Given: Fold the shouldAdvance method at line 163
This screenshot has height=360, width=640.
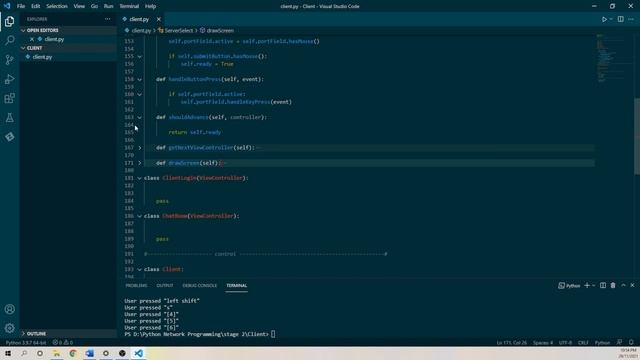Looking at the screenshot, I should (x=140, y=117).
